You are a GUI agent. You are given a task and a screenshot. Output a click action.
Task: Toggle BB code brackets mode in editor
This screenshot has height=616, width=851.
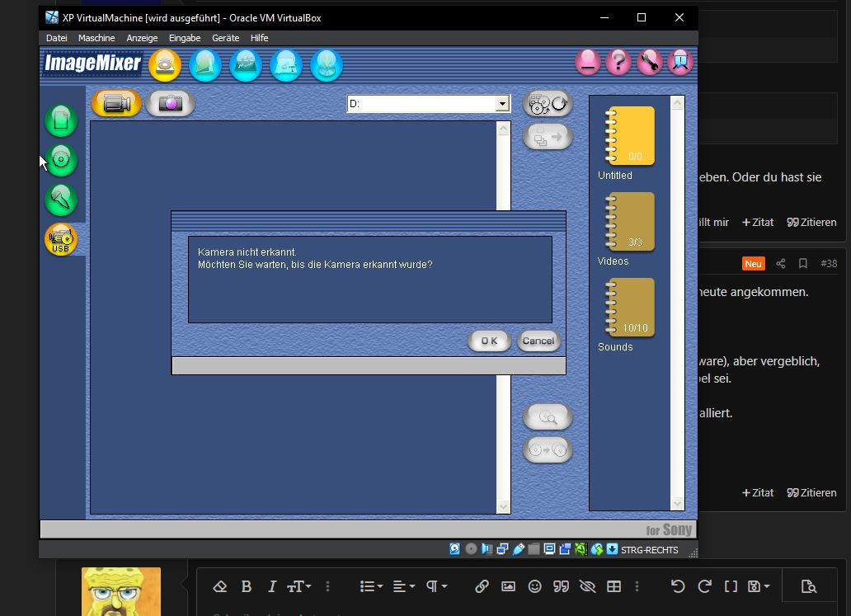[731, 586]
